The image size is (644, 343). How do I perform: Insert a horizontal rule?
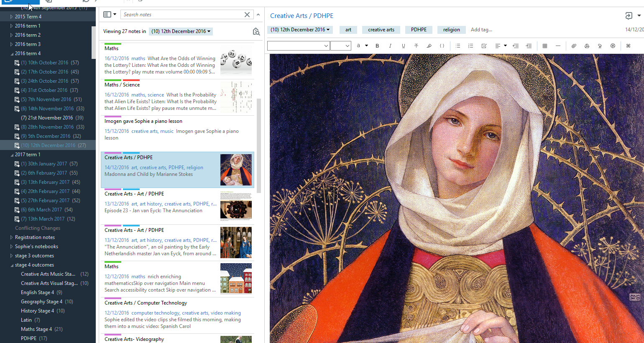[x=558, y=46]
